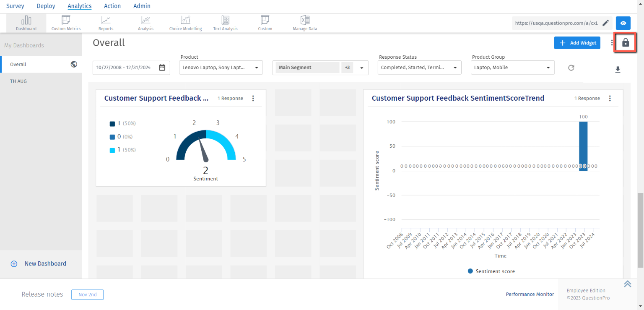Click the light blue gauge legend swatch
The height and width of the screenshot is (310, 644).
[112, 150]
